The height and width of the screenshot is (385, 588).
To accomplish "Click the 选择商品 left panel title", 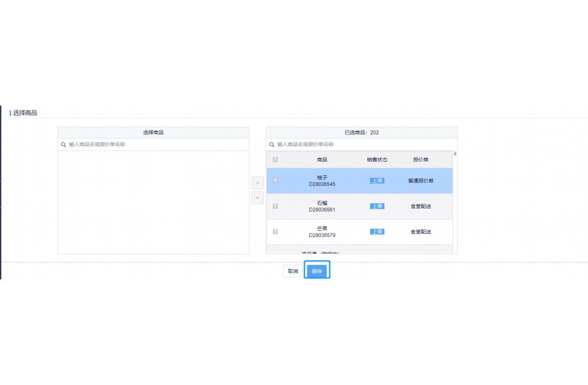I will point(153,132).
